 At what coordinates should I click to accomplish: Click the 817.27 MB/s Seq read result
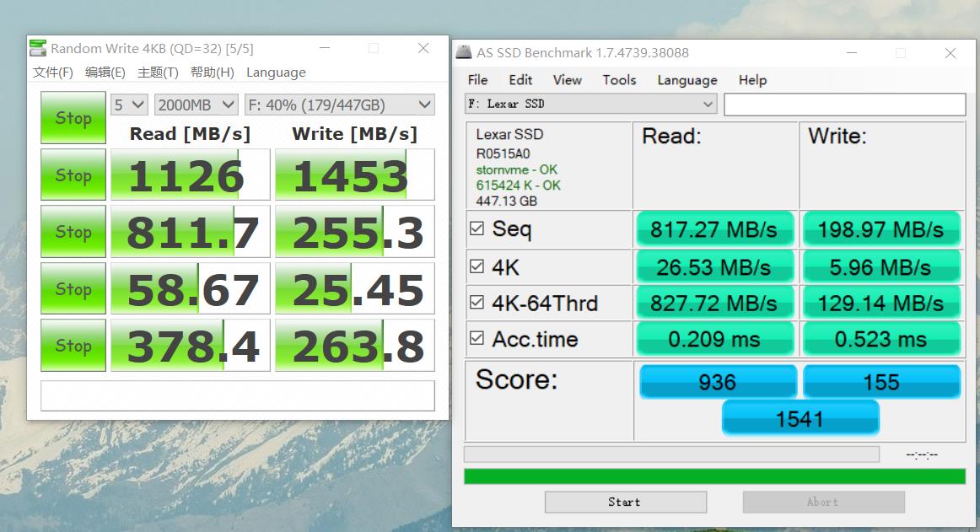point(715,229)
